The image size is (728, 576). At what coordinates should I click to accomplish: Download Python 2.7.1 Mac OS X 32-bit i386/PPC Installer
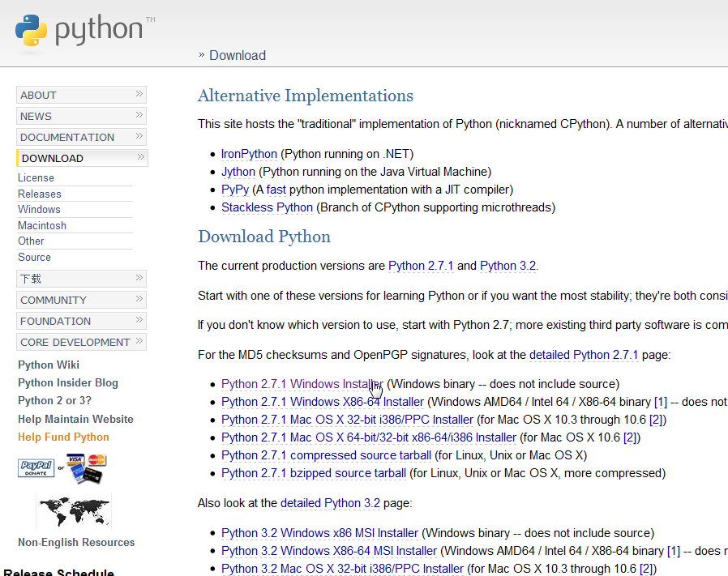(x=347, y=420)
